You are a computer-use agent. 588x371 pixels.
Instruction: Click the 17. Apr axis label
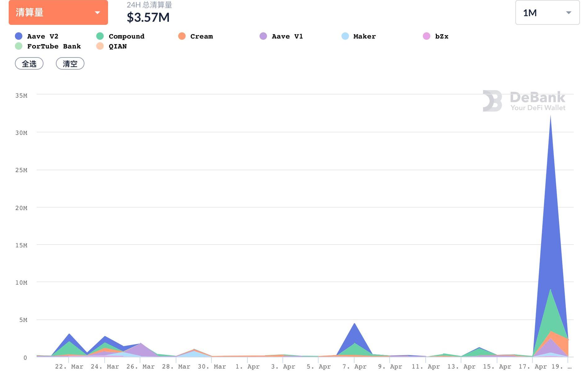pyautogui.click(x=533, y=367)
